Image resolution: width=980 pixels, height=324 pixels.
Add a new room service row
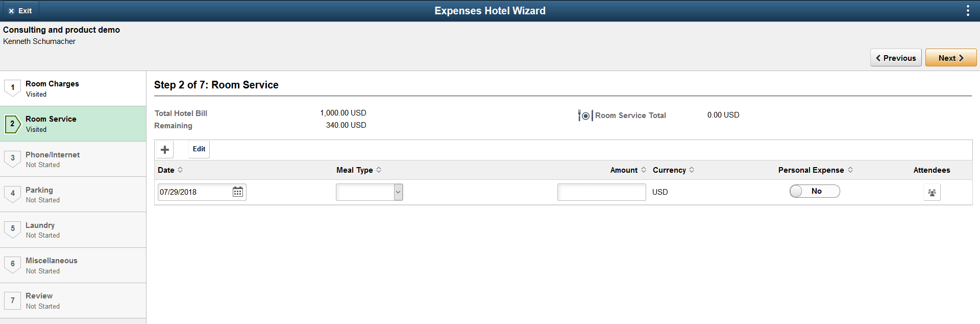pyautogui.click(x=164, y=149)
